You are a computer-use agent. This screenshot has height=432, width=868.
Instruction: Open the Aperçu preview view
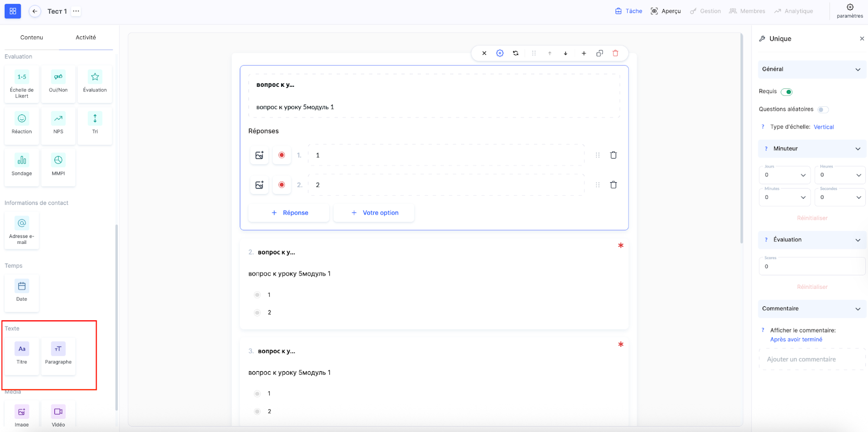[x=666, y=11]
